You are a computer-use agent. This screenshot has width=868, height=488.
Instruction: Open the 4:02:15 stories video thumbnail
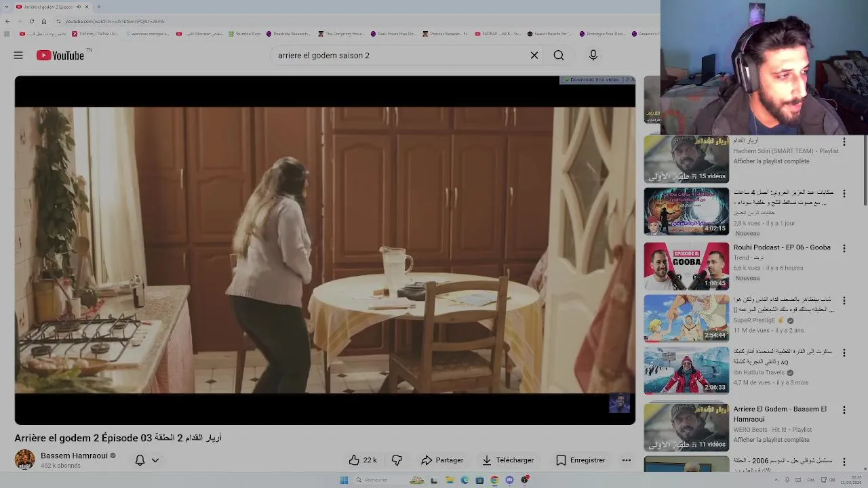point(686,211)
